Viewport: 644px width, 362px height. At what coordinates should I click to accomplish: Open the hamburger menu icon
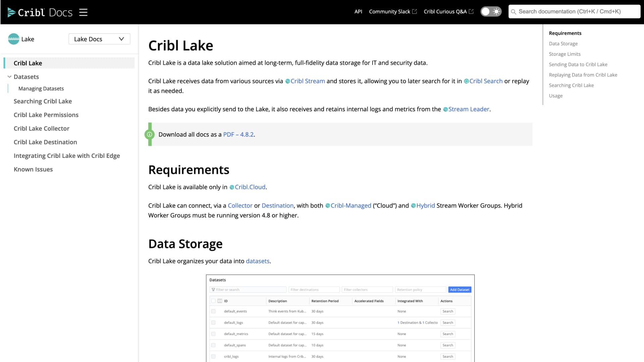[x=83, y=12]
